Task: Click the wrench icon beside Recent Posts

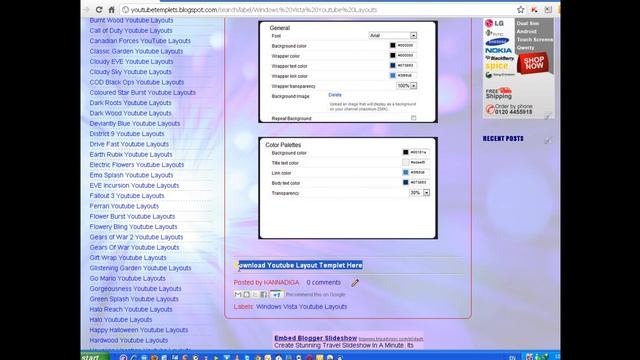Action: click(x=547, y=140)
